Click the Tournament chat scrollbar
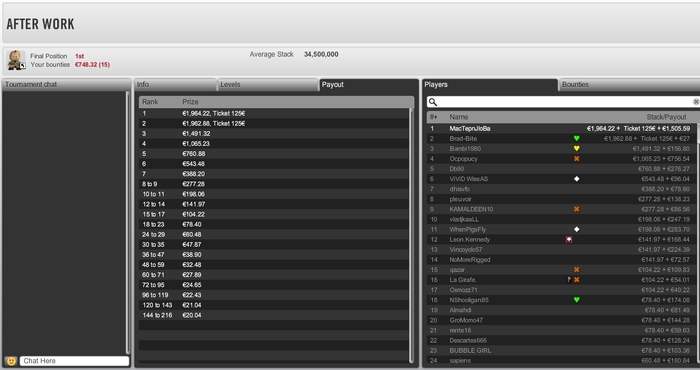This screenshot has height=370, width=700. coord(127,222)
